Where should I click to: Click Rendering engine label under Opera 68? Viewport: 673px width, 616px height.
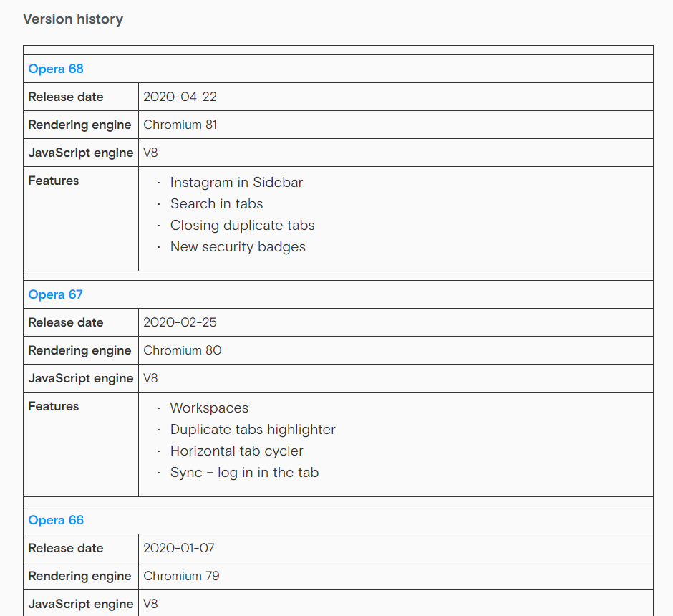79,125
